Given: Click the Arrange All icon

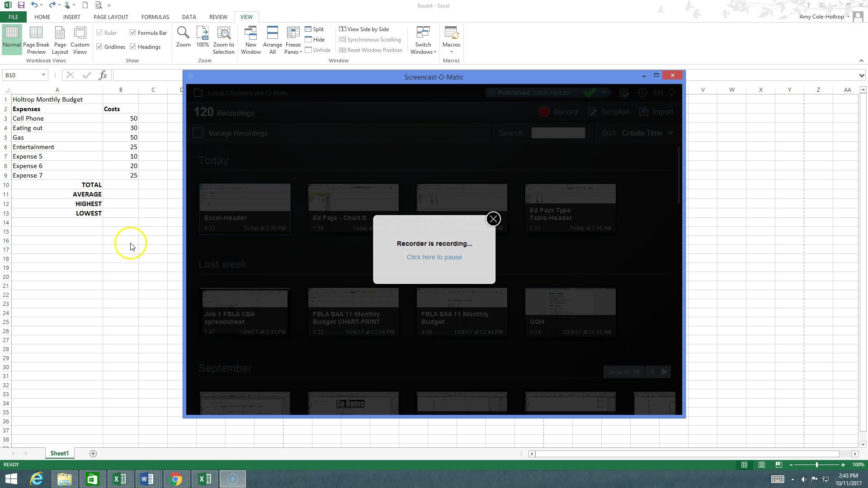Looking at the screenshot, I should point(272,40).
